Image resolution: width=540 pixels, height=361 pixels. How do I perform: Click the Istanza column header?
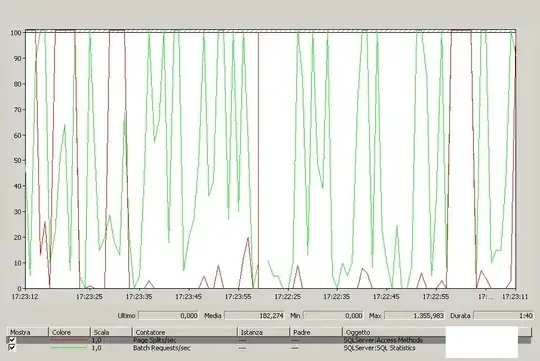263,332
